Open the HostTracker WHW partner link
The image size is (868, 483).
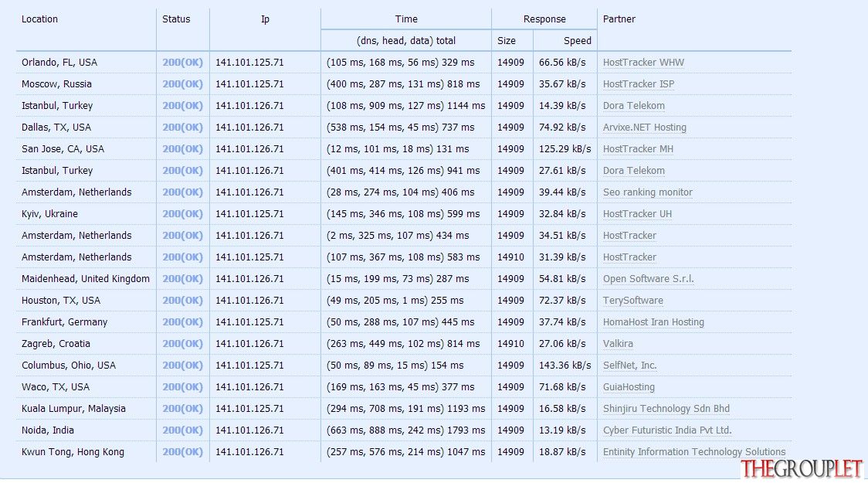click(x=643, y=63)
